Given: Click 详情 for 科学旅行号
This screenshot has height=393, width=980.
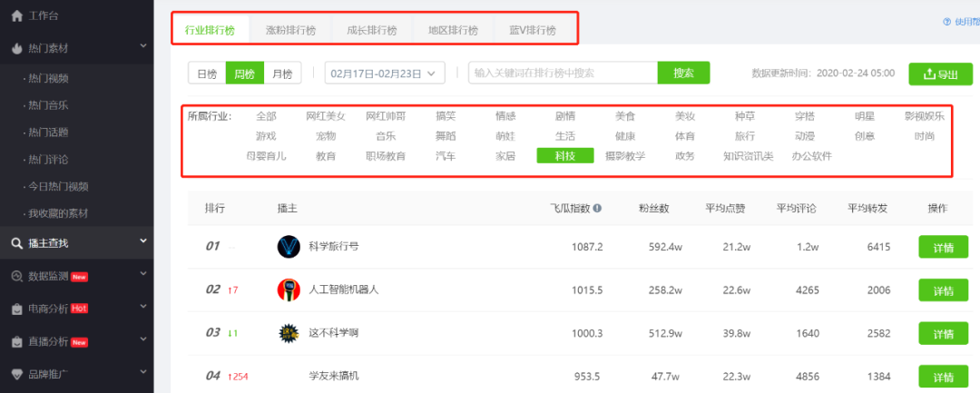Looking at the screenshot, I should point(943,247).
